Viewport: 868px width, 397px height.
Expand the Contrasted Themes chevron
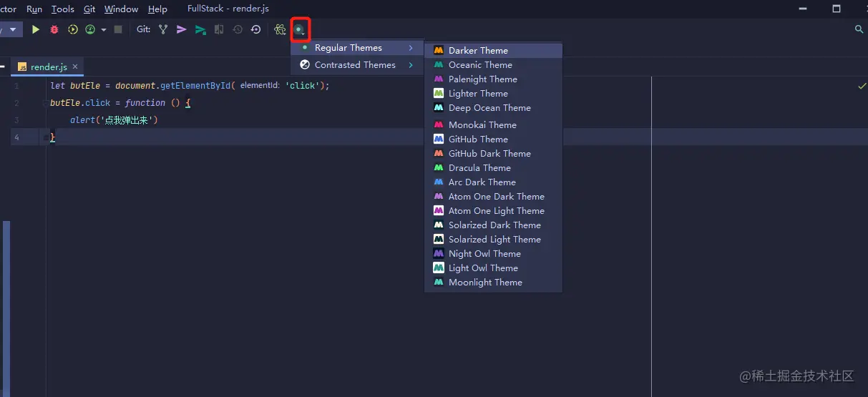click(411, 65)
